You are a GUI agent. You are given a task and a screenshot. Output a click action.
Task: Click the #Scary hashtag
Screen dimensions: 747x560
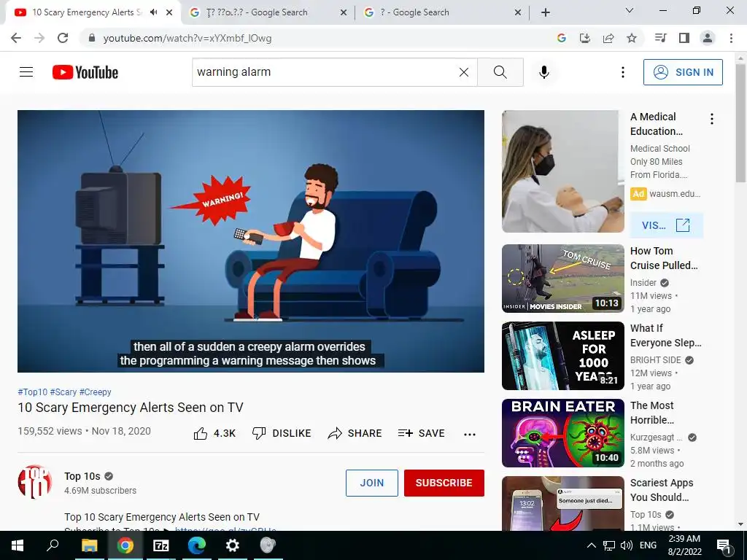click(63, 392)
